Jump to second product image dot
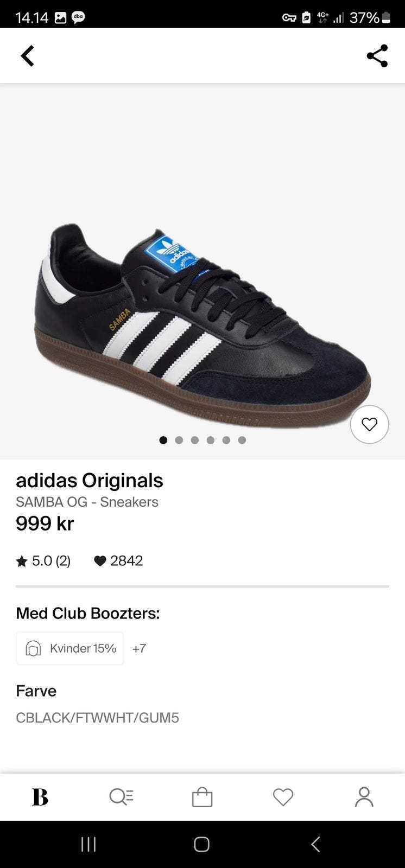 (x=179, y=440)
